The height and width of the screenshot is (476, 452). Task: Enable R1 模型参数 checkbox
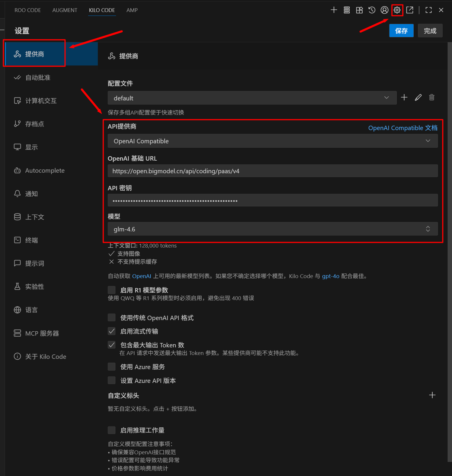tap(112, 290)
